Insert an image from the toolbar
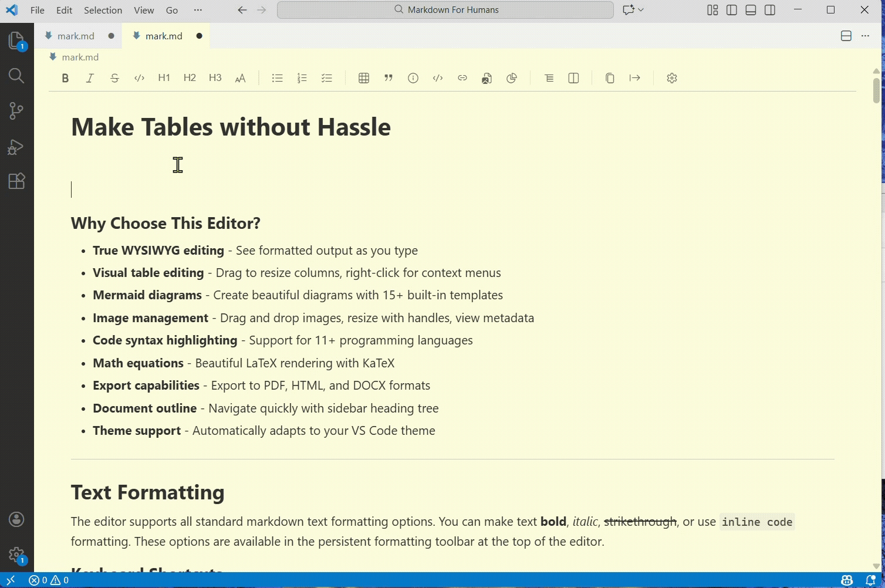Image resolution: width=885 pixels, height=588 pixels. point(487,77)
